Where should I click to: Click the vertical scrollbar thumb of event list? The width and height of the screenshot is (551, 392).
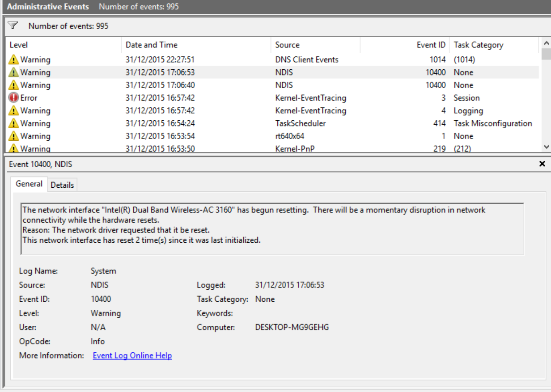(546, 54)
